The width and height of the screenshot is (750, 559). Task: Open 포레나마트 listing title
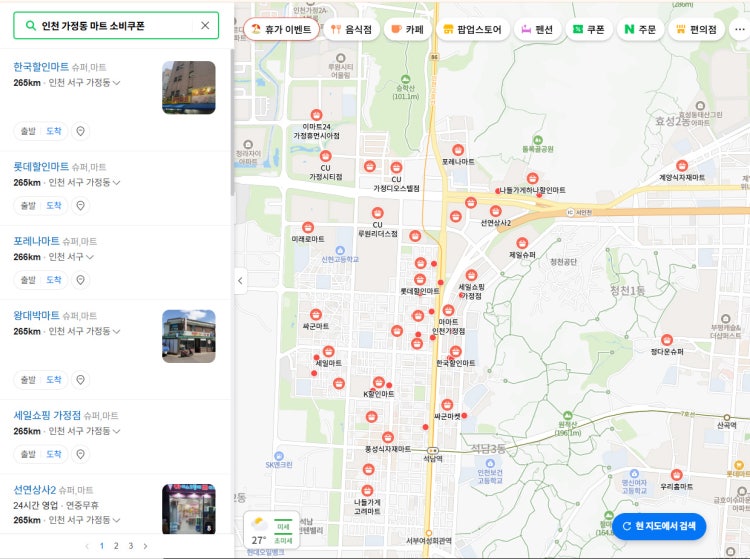[36, 241]
